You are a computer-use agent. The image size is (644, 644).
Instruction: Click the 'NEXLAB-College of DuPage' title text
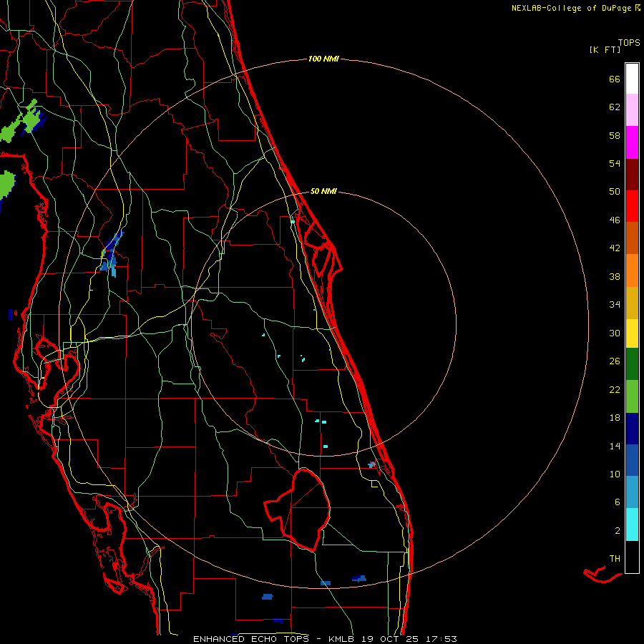[571, 8]
